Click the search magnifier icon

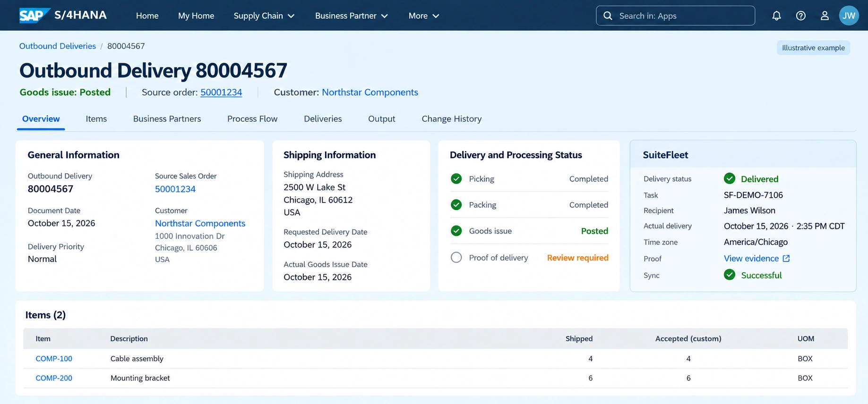[x=608, y=16]
